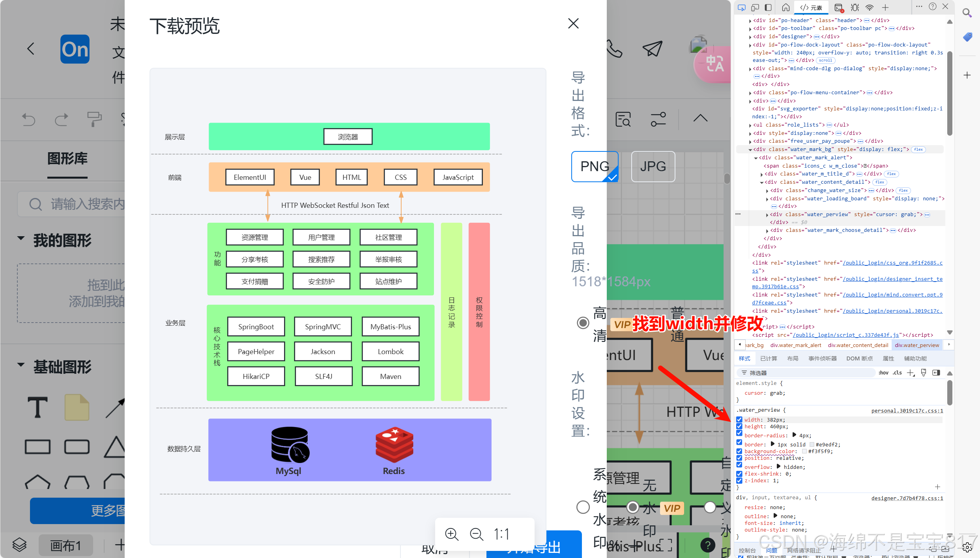Click the #f3f5f9 background-color swatch
Screen dimensions: 980x558
click(x=804, y=452)
